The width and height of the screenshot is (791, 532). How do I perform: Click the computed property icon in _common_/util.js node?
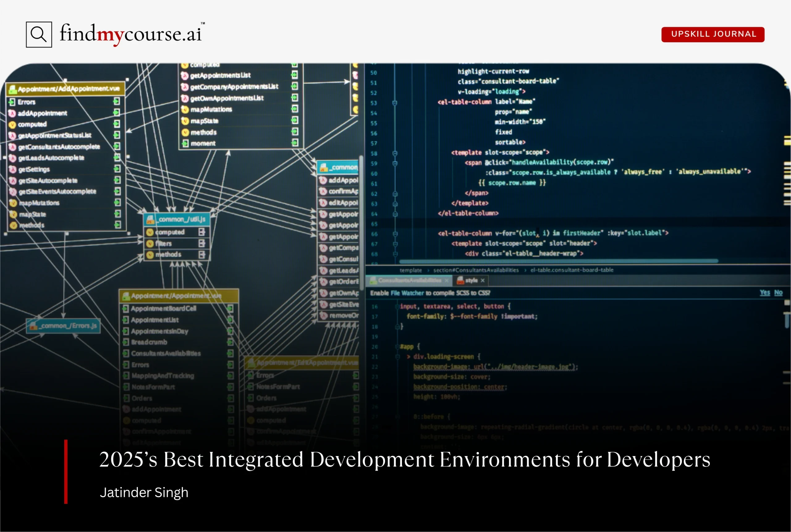point(150,232)
